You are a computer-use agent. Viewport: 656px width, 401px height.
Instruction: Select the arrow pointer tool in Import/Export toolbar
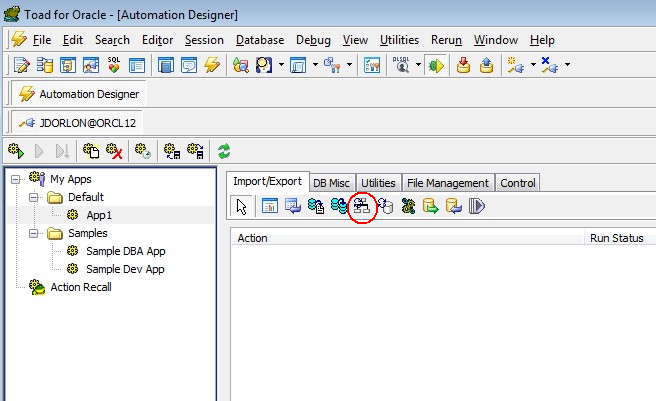click(241, 207)
